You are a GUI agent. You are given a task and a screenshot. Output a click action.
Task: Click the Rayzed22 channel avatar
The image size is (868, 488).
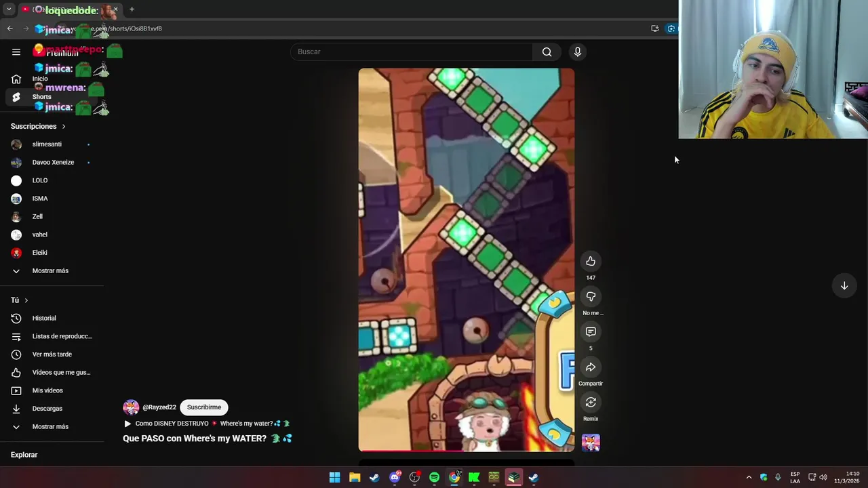131,407
